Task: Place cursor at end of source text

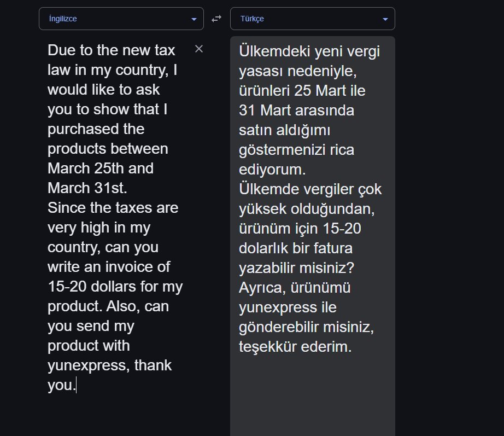Action: tap(75, 385)
